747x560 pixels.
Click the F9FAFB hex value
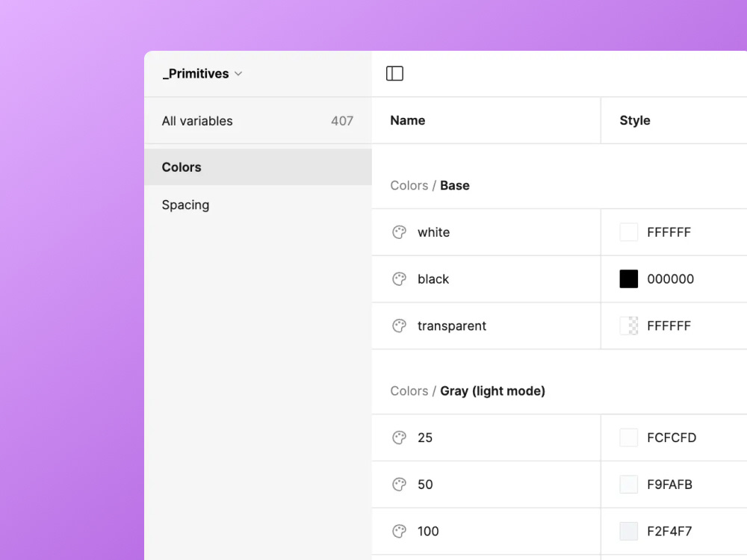(669, 485)
